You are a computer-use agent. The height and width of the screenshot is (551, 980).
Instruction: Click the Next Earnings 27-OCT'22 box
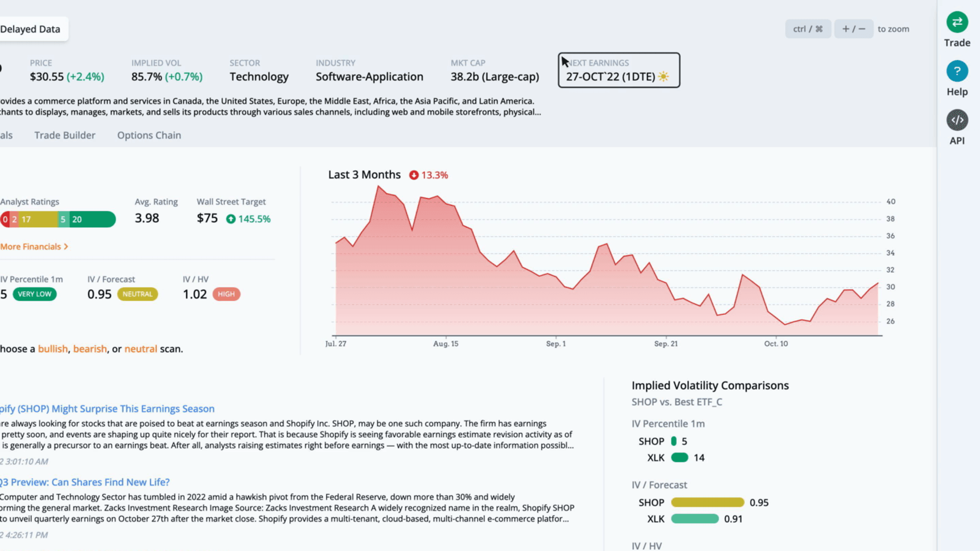(x=619, y=70)
